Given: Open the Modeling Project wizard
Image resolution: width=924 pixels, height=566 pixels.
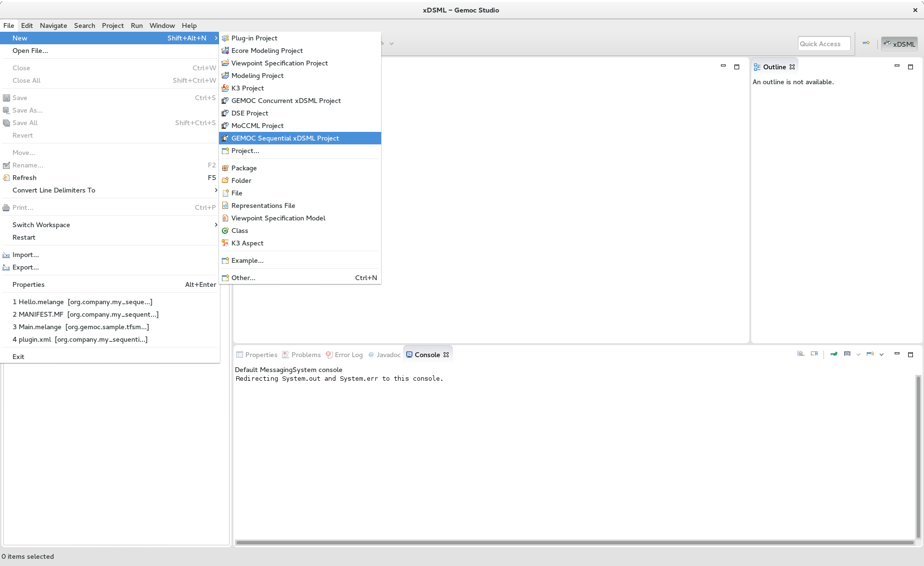Looking at the screenshot, I should pyautogui.click(x=257, y=75).
